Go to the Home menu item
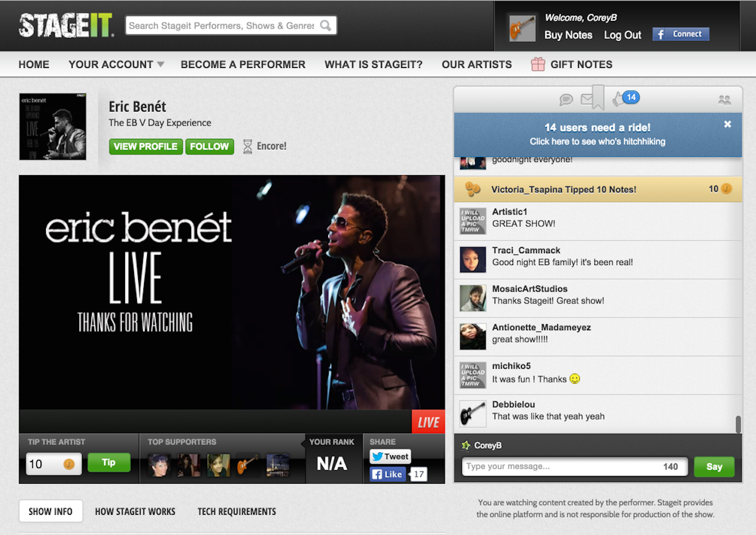Image resolution: width=756 pixels, height=535 pixels. [x=34, y=64]
